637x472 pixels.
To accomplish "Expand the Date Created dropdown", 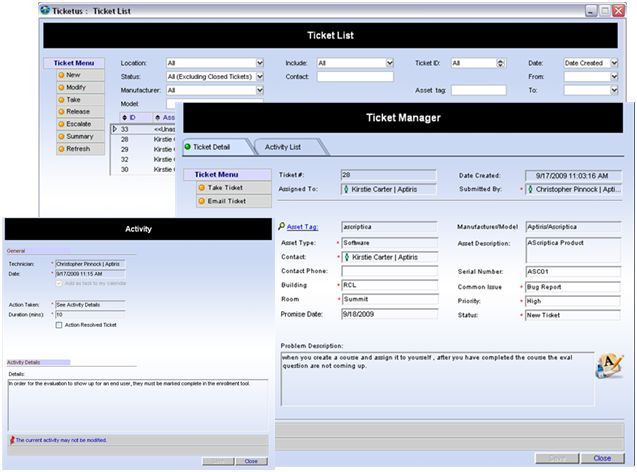I will tap(612, 62).
